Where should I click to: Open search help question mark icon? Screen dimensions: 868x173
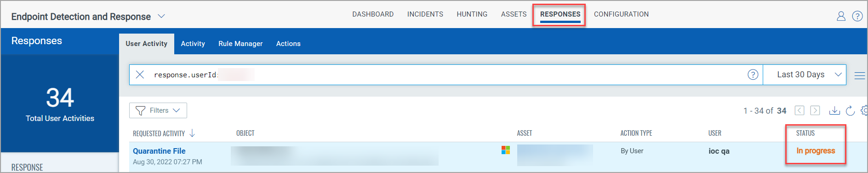(753, 75)
